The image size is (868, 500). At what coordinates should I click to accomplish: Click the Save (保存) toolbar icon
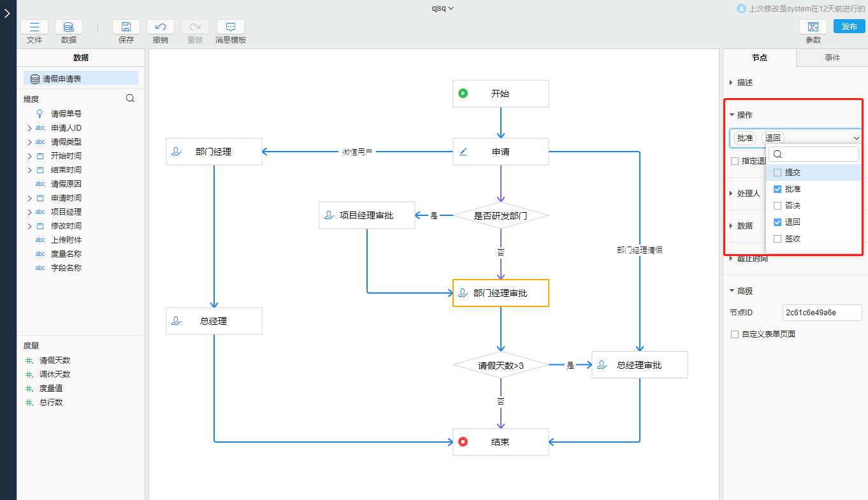click(x=126, y=27)
